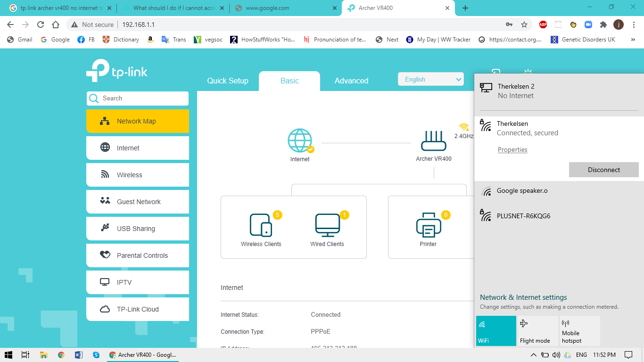The height and width of the screenshot is (362, 644).
Task: Select the Archer VR400 router icon
Action: [433, 141]
